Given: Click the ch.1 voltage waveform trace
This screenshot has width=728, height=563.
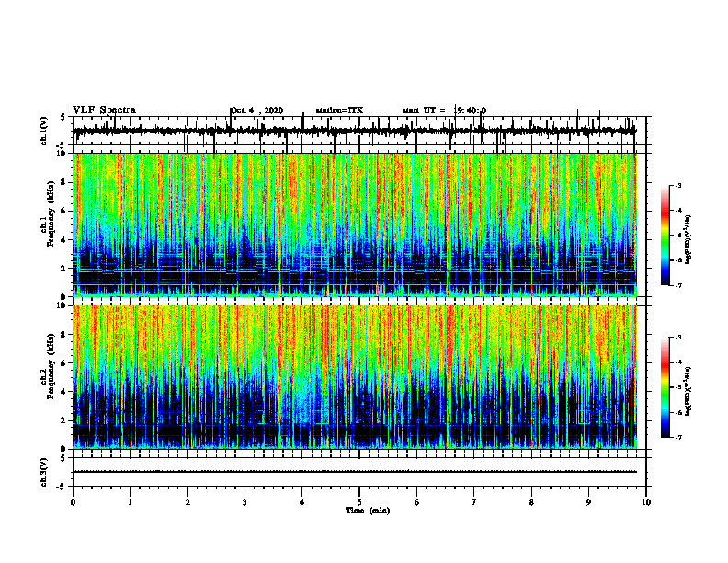Looking at the screenshot, I should (355, 131).
